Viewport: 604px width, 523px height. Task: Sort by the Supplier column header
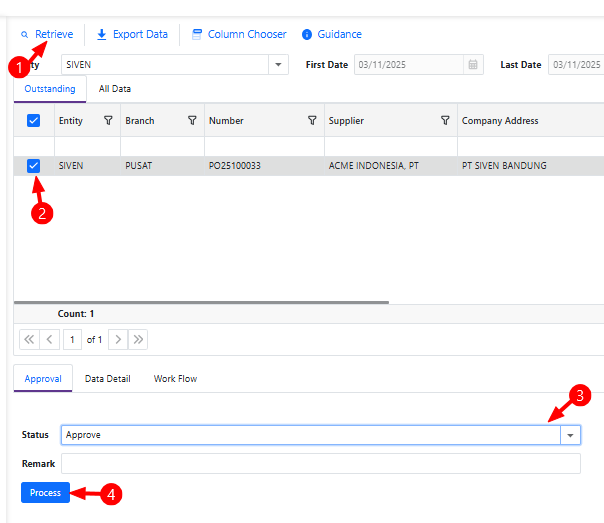[x=346, y=121]
